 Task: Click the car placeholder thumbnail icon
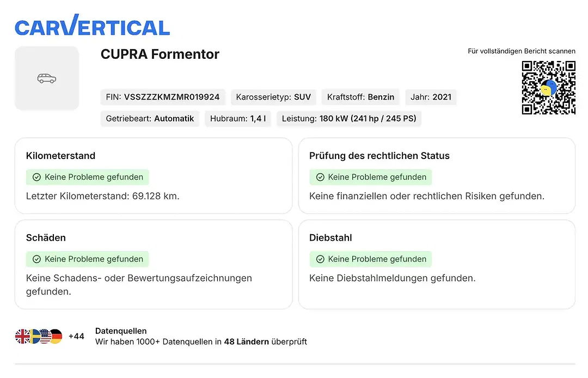[x=47, y=78]
